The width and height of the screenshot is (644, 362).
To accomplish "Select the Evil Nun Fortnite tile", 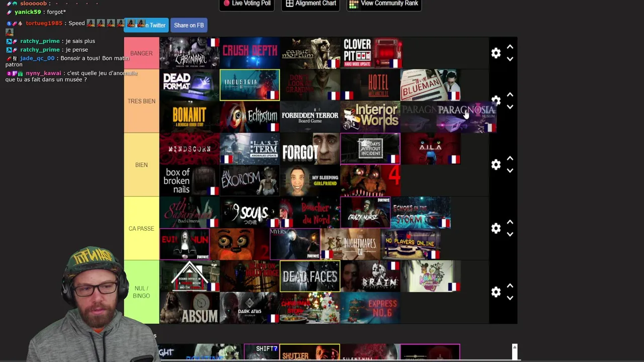I will [184, 244].
